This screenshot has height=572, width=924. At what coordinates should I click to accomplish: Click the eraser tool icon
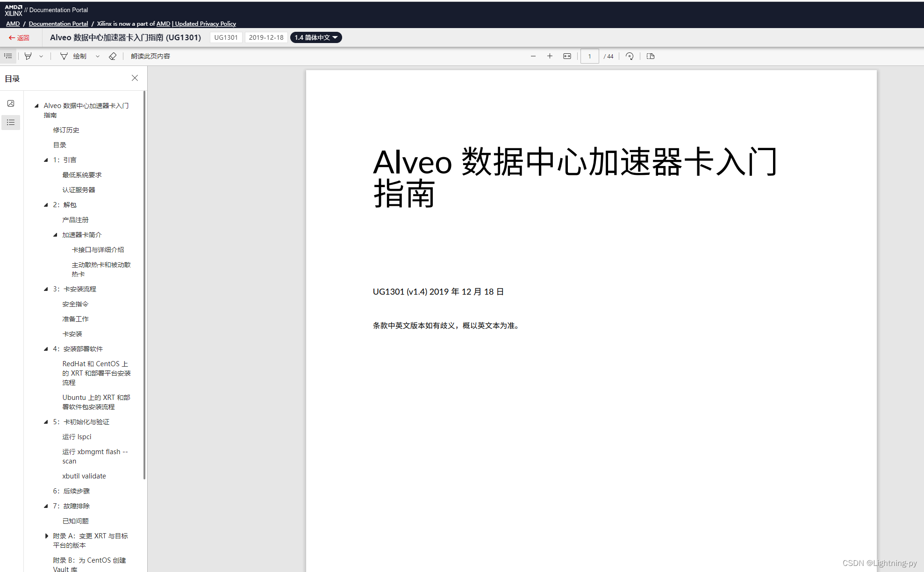[113, 56]
